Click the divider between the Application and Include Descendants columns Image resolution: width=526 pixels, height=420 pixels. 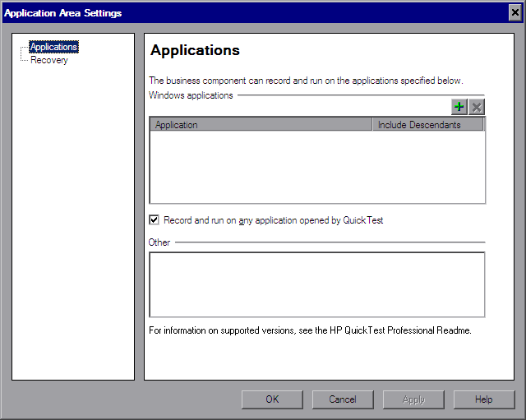click(372, 125)
